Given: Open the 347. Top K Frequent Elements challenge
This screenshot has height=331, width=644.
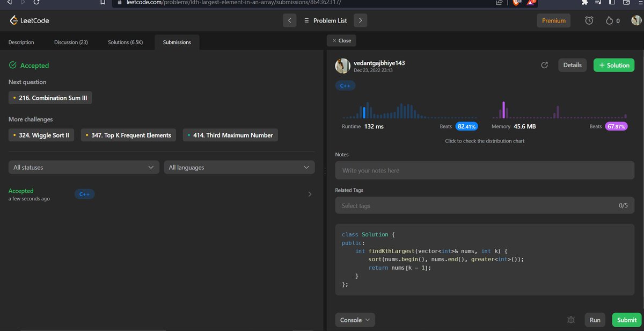Looking at the screenshot, I should [x=128, y=135].
